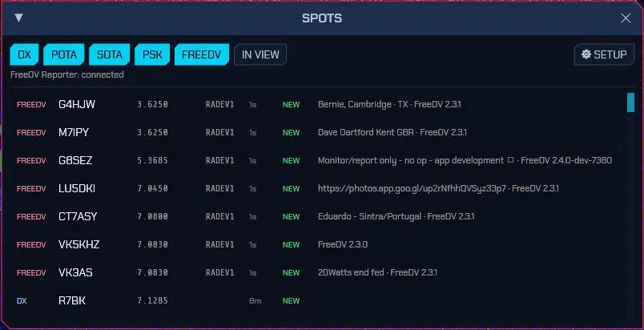Screen dimensions: 644x330
Task: Select callsign CT7ASY spot
Action: pos(78,216)
